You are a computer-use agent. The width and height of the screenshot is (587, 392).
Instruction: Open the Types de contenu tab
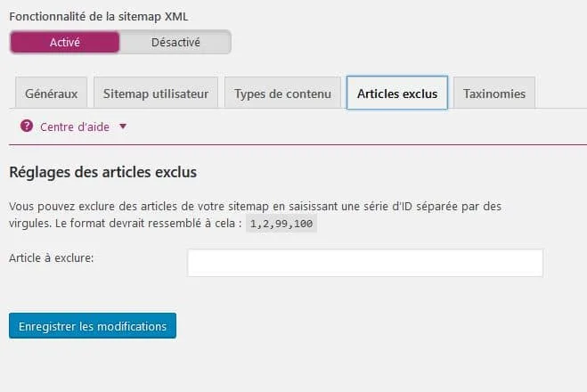[x=282, y=94]
